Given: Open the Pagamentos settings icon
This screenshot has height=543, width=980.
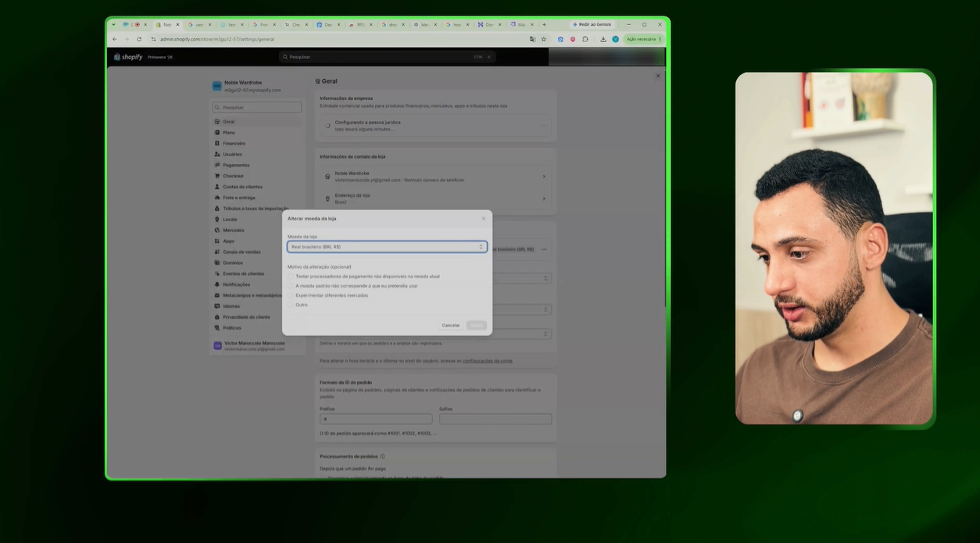Looking at the screenshot, I should pyautogui.click(x=217, y=165).
